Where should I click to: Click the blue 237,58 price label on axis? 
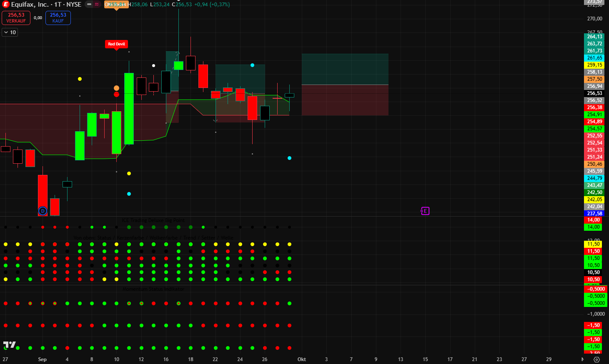(x=594, y=214)
